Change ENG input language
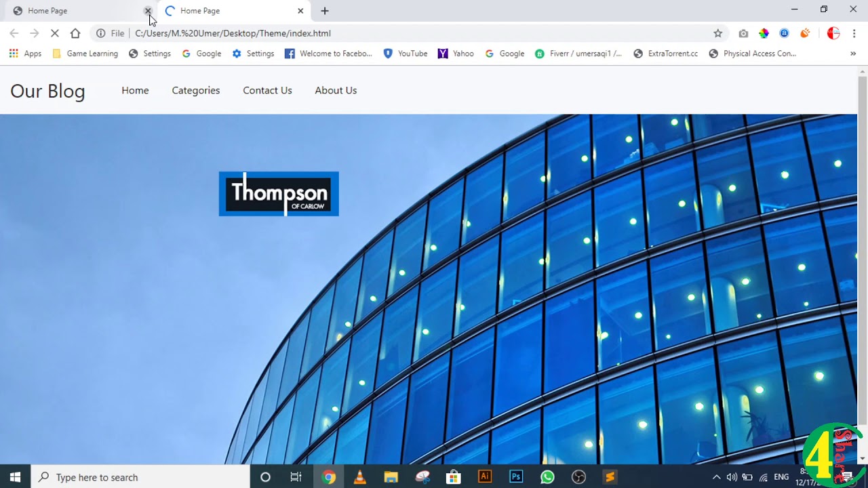 click(x=781, y=477)
